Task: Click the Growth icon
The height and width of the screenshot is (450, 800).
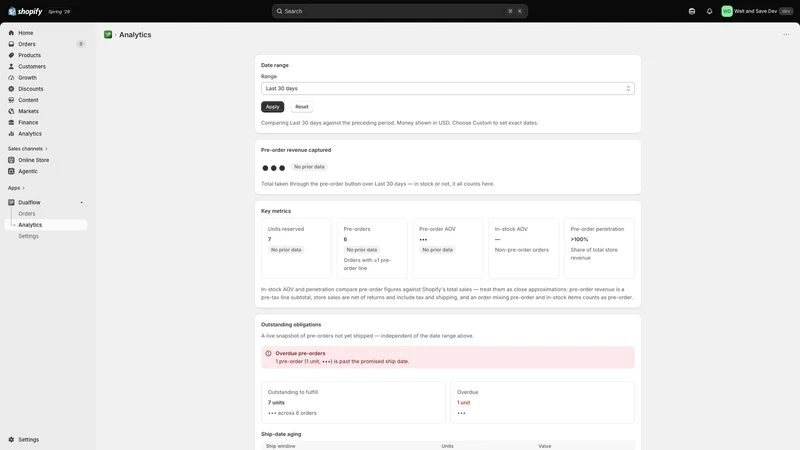Action: pos(11,78)
